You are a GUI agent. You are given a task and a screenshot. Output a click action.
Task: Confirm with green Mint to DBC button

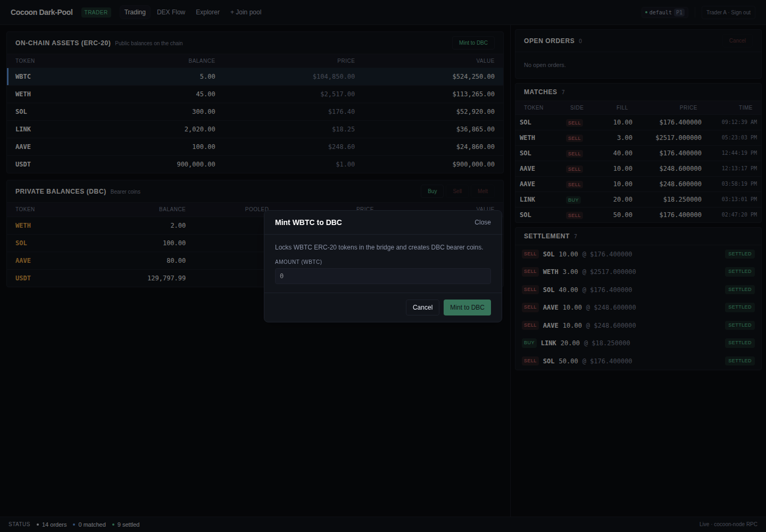(467, 307)
